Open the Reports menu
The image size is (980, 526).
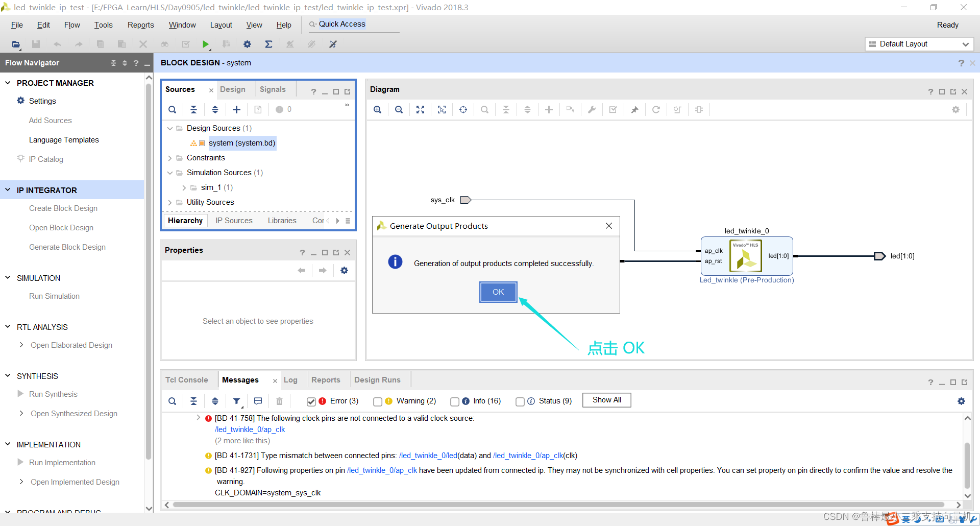click(140, 25)
